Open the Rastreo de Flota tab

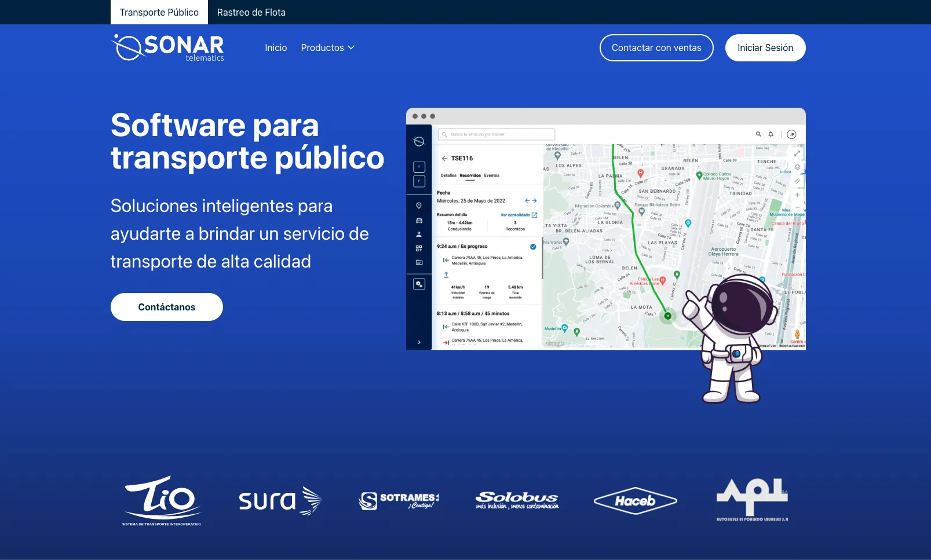[251, 12]
